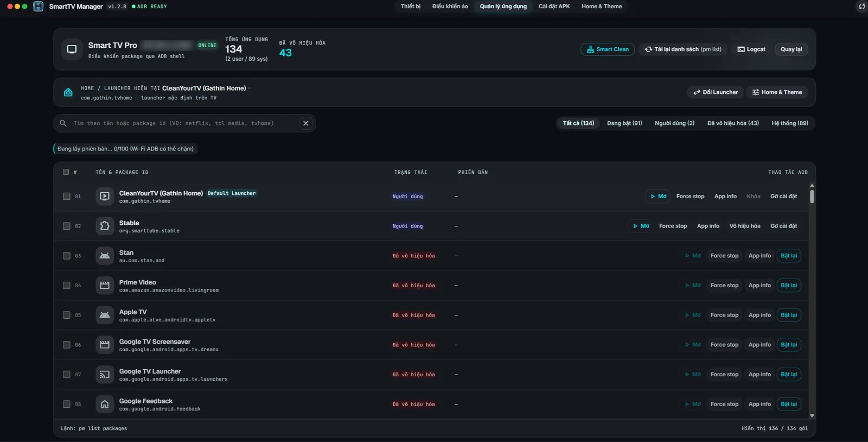
Task: Click the Smart Clean button
Action: coord(608,49)
